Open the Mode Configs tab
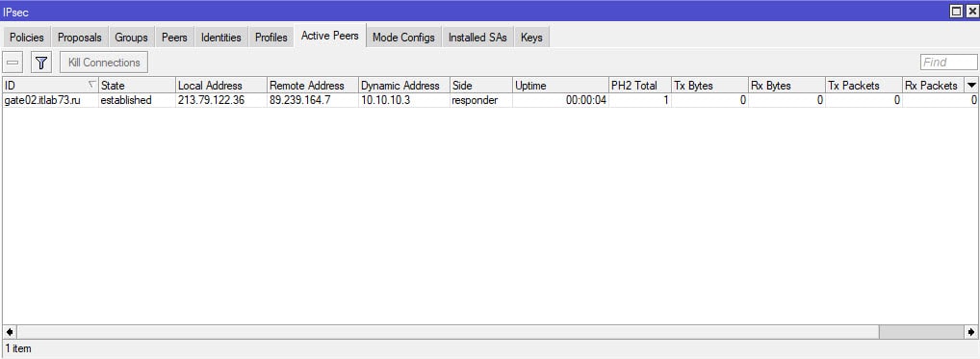This screenshot has width=980, height=359. (x=403, y=38)
